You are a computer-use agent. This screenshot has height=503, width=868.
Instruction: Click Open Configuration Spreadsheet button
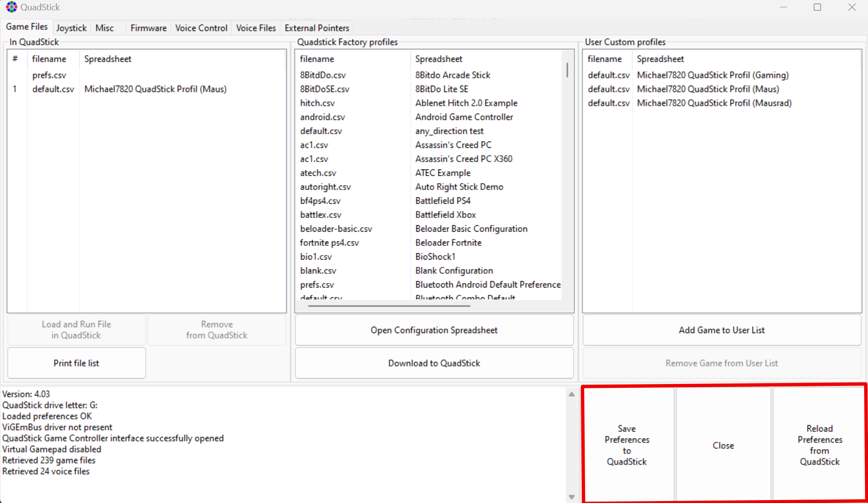pos(434,330)
